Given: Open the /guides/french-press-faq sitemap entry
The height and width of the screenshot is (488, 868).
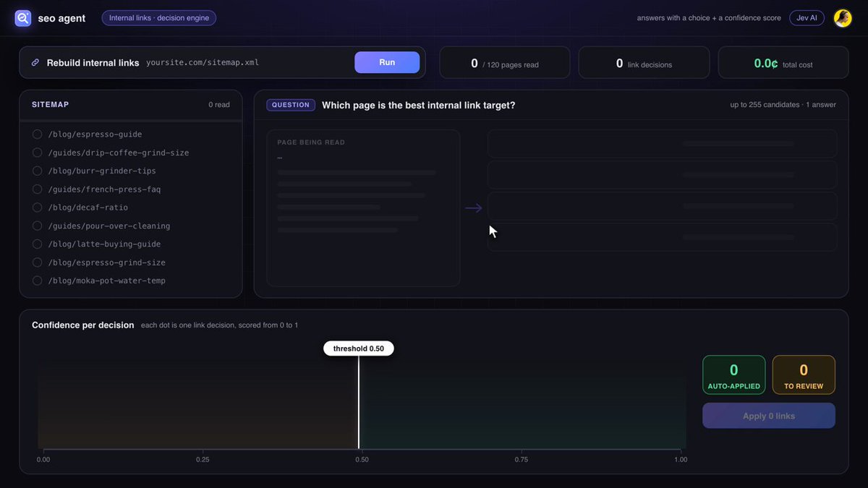Looking at the screenshot, I should click(104, 189).
